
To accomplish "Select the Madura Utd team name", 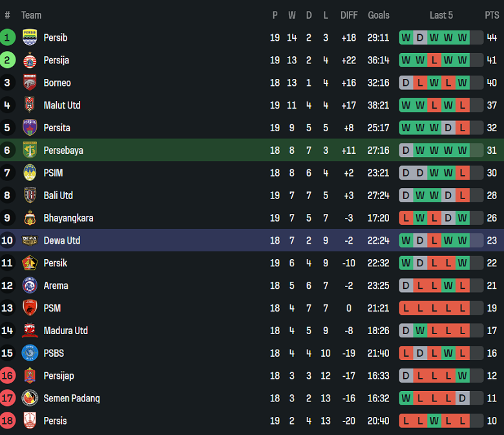I will 65,330.
